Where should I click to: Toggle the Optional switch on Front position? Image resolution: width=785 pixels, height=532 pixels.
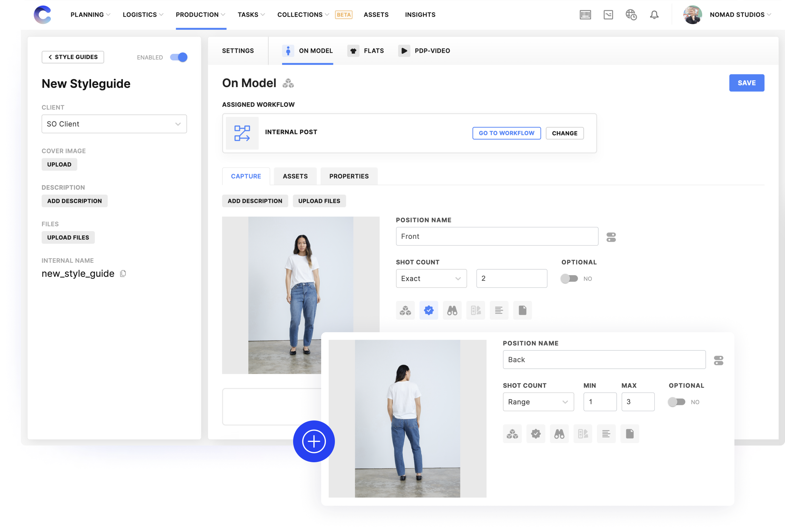pos(569,278)
